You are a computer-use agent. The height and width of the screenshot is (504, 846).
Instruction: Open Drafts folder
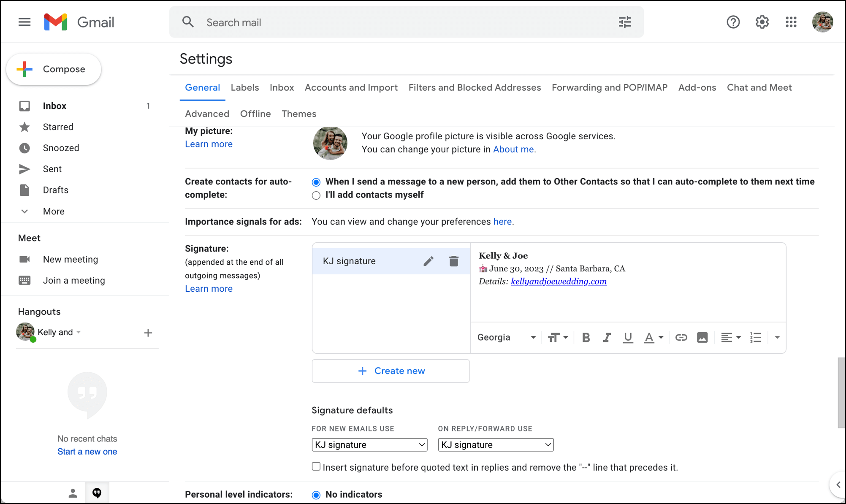pyautogui.click(x=55, y=190)
